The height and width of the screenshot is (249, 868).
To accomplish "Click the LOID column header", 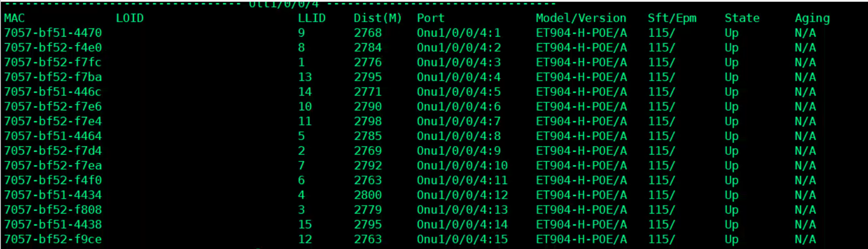I will (x=130, y=18).
